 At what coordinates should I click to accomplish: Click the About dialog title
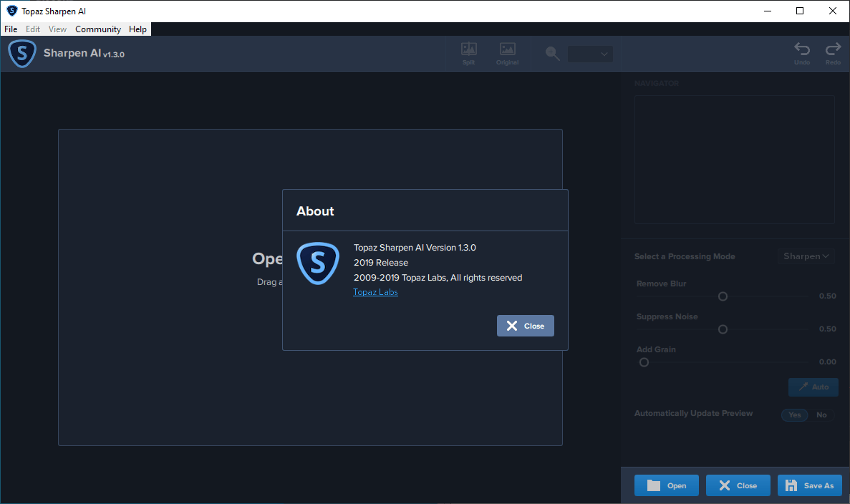coord(315,211)
